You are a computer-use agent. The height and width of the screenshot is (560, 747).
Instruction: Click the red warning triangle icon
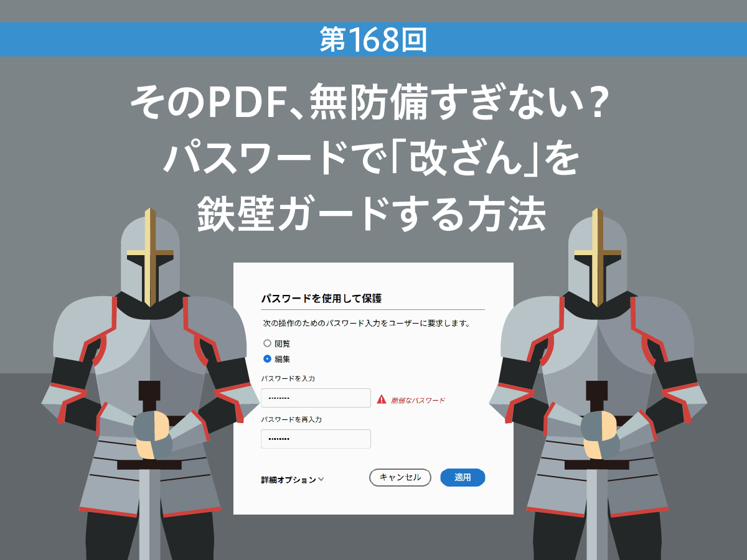tap(382, 399)
